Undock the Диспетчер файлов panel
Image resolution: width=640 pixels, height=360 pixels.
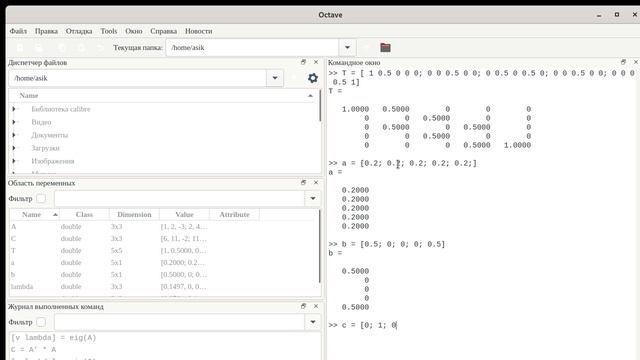pyautogui.click(x=303, y=62)
